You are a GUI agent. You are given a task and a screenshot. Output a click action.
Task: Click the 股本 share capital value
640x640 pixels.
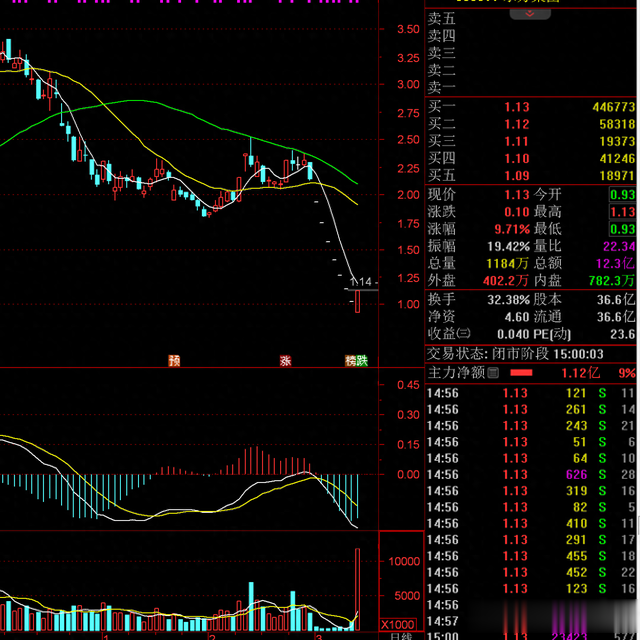(x=616, y=300)
